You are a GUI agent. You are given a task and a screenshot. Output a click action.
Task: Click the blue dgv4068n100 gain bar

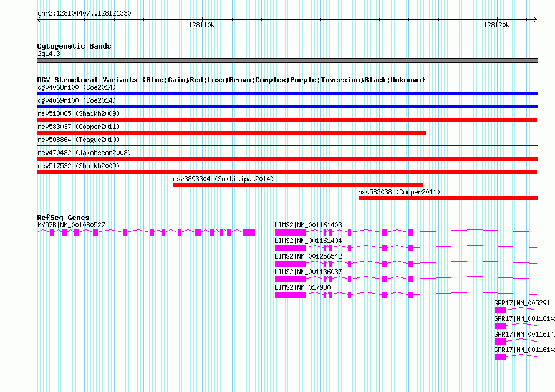[287, 93]
